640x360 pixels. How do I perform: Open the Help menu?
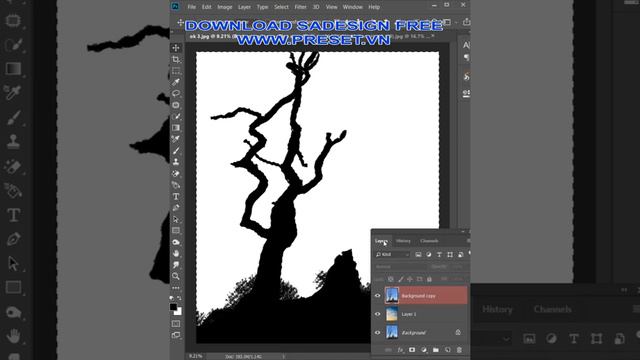coord(374,7)
